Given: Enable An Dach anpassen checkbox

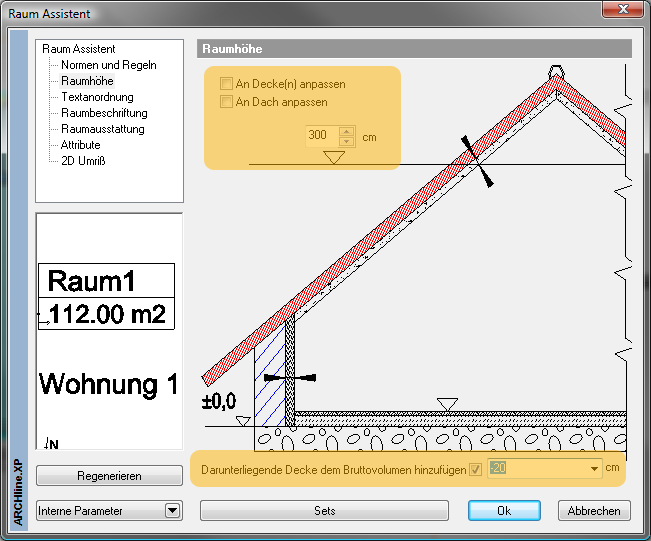Looking at the screenshot, I should point(226,101).
